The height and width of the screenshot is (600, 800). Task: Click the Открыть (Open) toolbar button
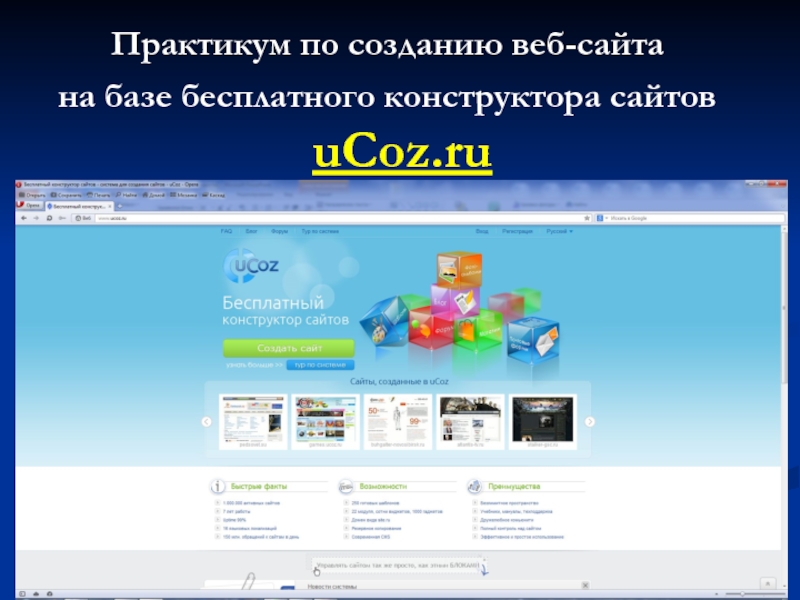coord(32,195)
